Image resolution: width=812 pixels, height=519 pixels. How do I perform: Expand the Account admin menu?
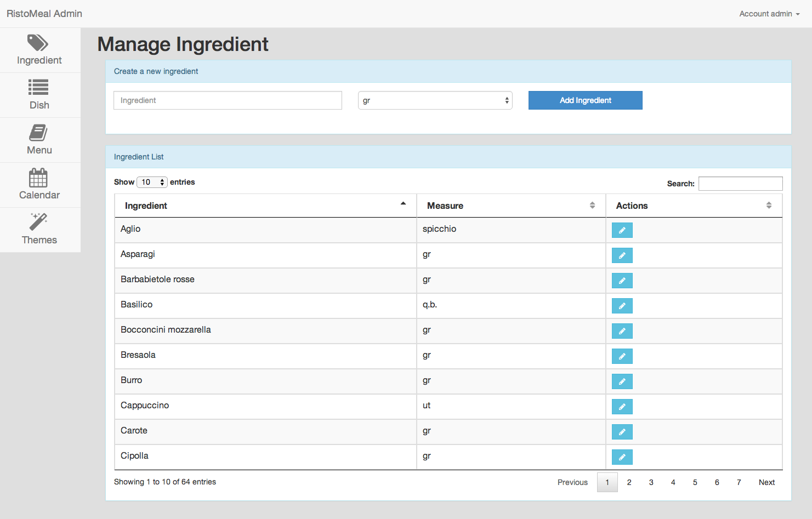point(768,14)
